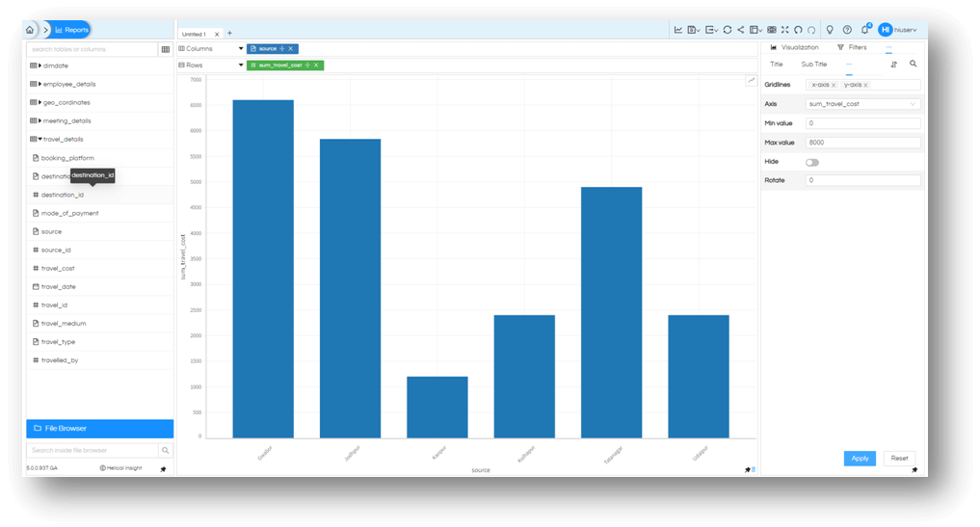
Task: Go to the home icon
Action: tap(30, 29)
